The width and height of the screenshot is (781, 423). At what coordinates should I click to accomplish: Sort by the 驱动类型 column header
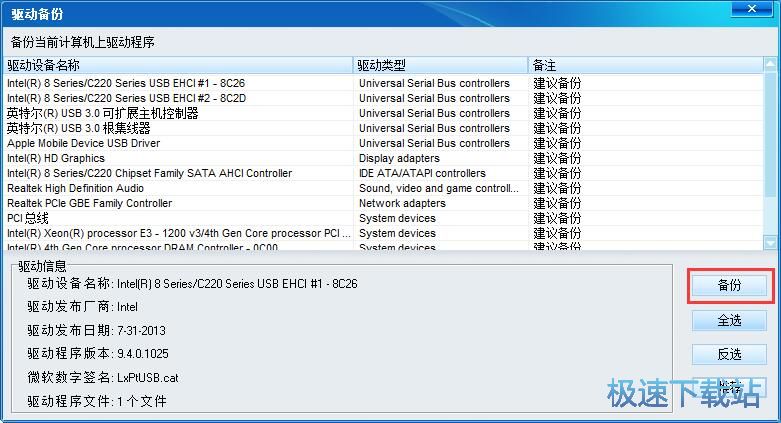coord(440,65)
